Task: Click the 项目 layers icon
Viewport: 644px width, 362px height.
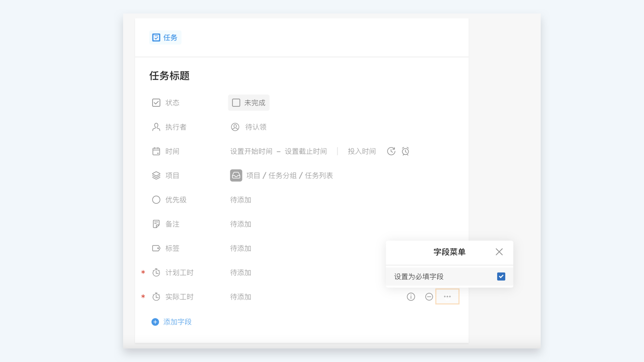Action: click(x=156, y=176)
